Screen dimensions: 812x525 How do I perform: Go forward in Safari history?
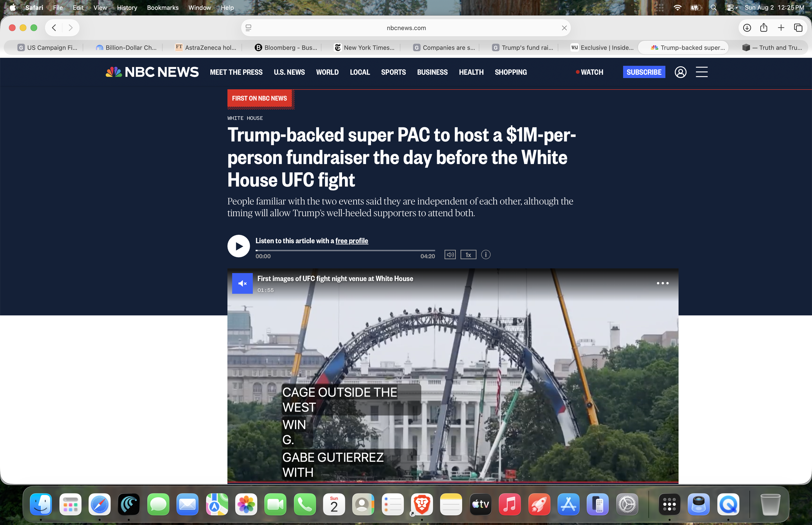pyautogui.click(x=70, y=28)
